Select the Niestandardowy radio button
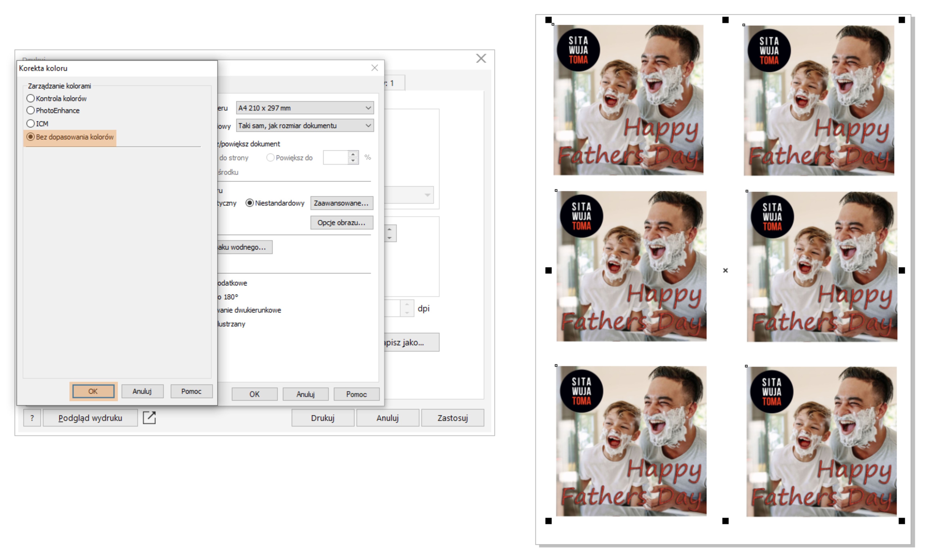Image resolution: width=929 pixels, height=560 pixels. click(x=250, y=203)
